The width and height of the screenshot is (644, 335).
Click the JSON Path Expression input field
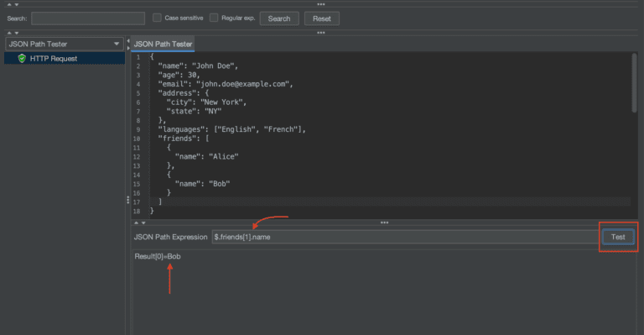(x=405, y=237)
